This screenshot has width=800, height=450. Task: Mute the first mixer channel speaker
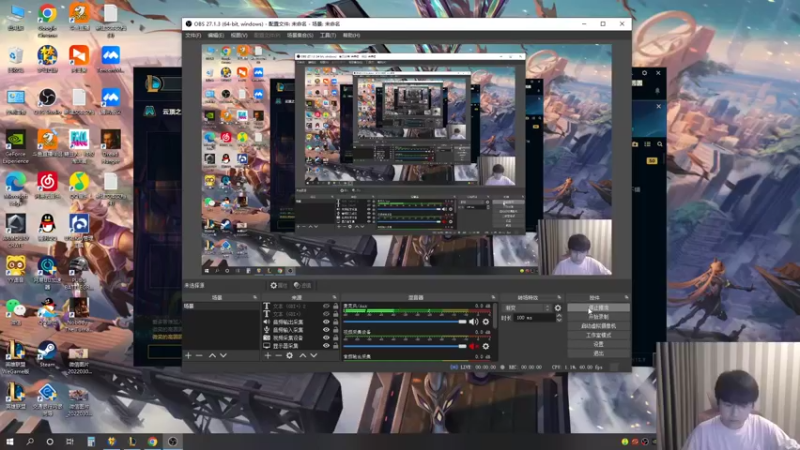coord(473,321)
